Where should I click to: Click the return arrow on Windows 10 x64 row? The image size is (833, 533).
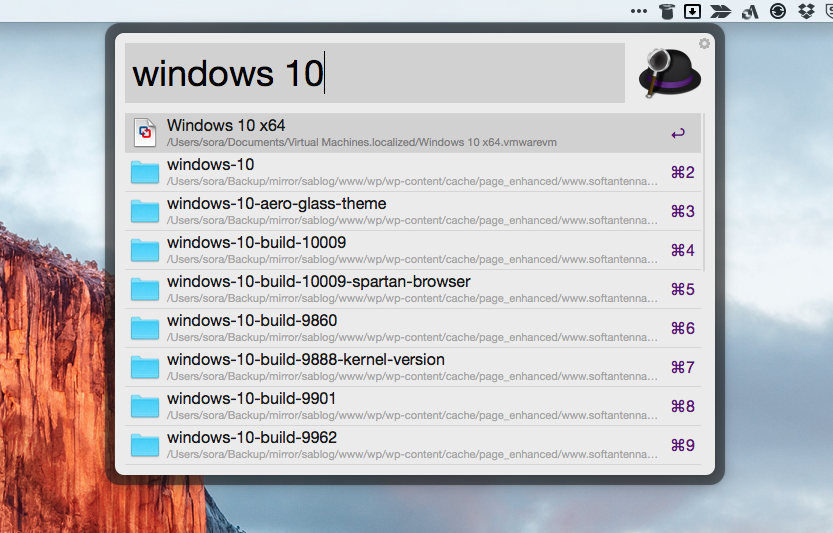pos(678,133)
